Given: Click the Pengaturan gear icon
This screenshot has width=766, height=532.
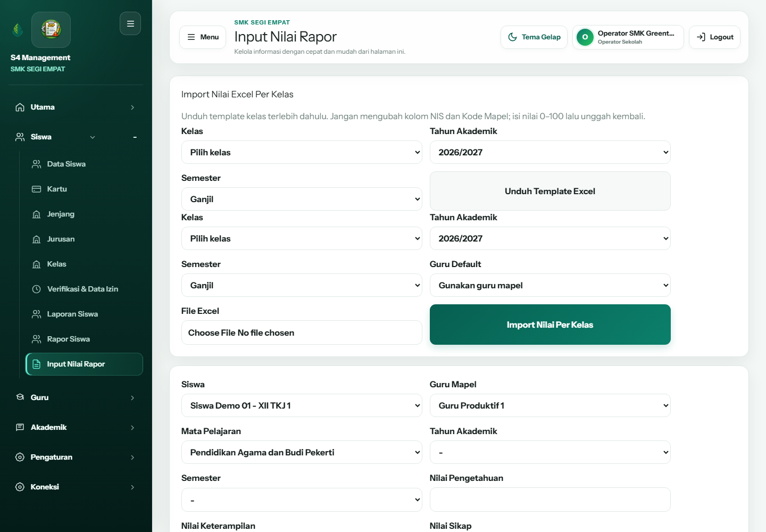Looking at the screenshot, I should click(x=20, y=457).
